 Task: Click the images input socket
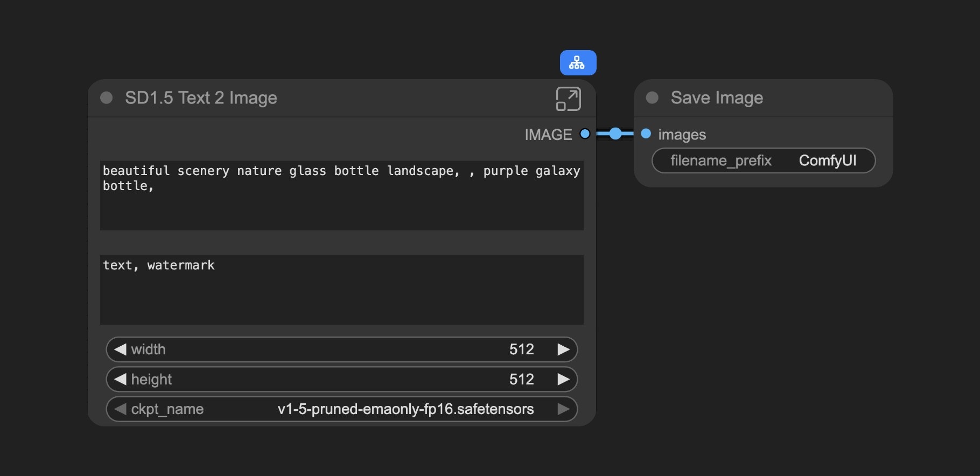coord(646,134)
